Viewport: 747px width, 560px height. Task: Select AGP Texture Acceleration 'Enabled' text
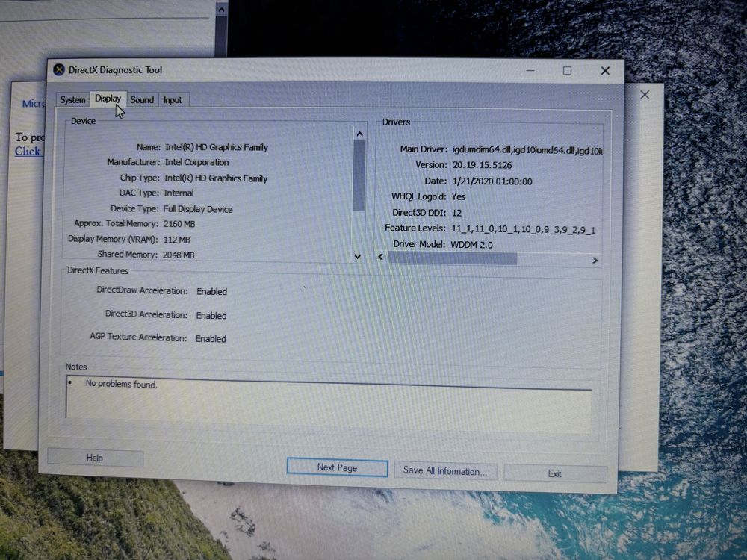tap(211, 338)
